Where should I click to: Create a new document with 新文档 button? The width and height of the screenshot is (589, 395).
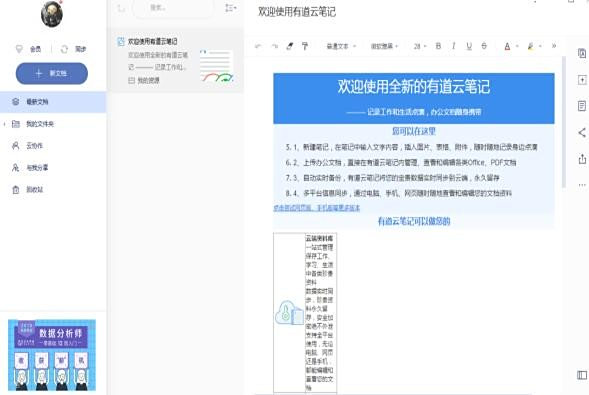click(x=52, y=73)
